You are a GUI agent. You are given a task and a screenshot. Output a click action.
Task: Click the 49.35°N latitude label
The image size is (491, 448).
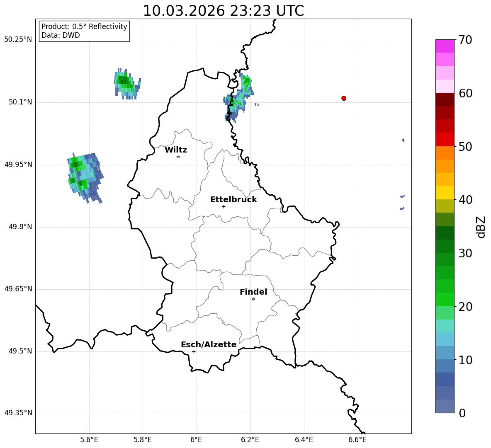pos(18,413)
